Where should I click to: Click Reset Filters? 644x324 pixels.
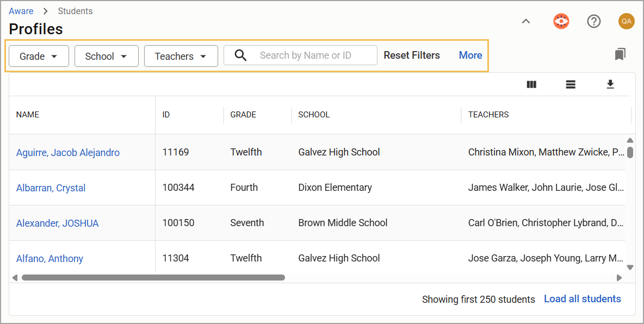pyautogui.click(x=412, y=55)
